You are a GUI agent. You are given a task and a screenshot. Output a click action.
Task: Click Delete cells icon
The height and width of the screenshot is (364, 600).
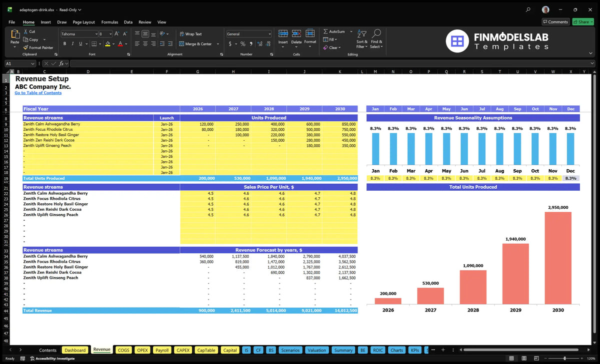296,33
